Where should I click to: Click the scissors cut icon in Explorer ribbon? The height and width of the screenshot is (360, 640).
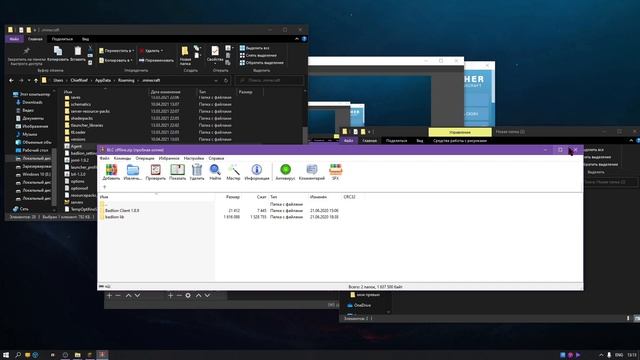coord(90,49)
